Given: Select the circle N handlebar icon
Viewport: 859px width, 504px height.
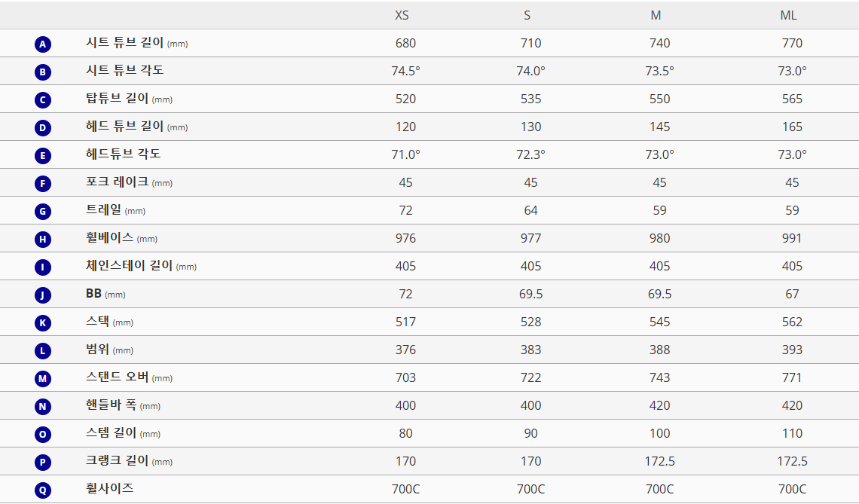Looking at the screenshot, I should (43, 407).
